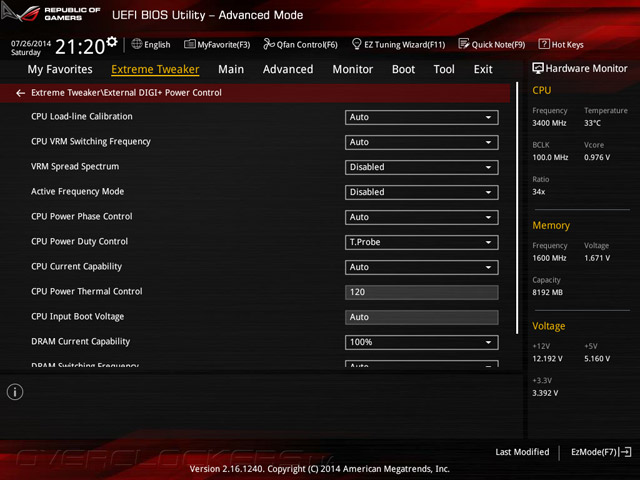Open Qfan Control(F6) fan icon
The height and width of the screenshot is (480, 640).
pyautogui.click(x=269, y=44)
